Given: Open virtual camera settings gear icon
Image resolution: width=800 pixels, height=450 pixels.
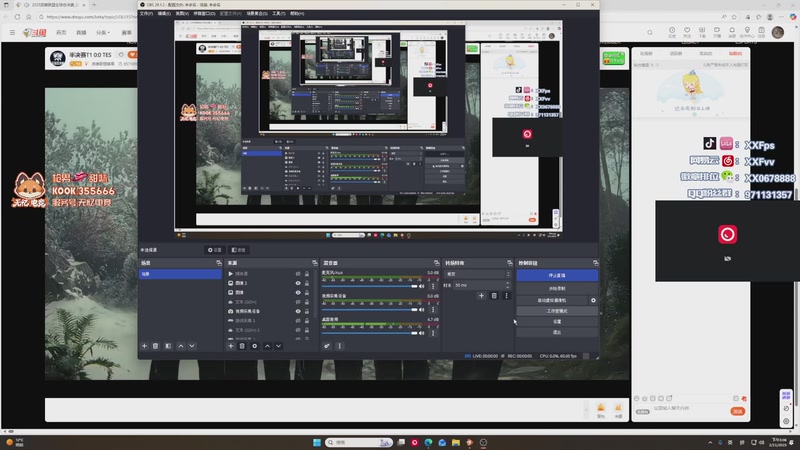Looking at the screenshot, I should point(593,301).
